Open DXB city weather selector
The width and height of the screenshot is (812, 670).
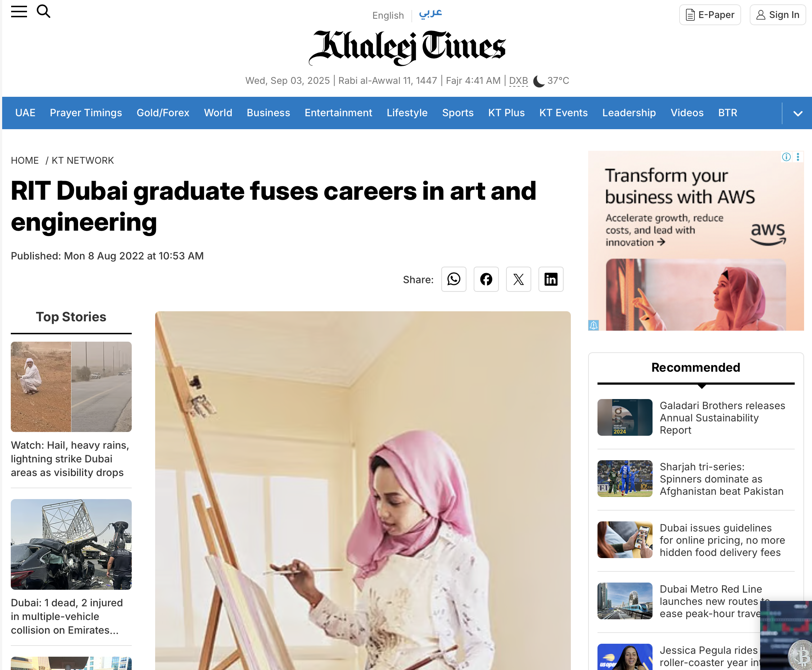[518, 81]
